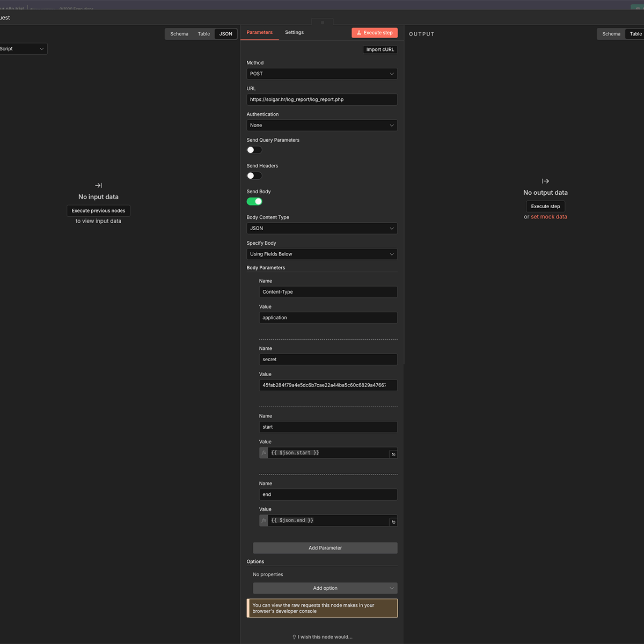Select the input Schema view tab
The width and height of the screenshot is (644, 644).
pos(179,34)
